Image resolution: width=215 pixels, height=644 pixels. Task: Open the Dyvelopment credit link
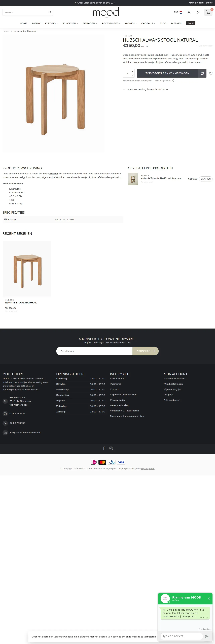point(148,468)
